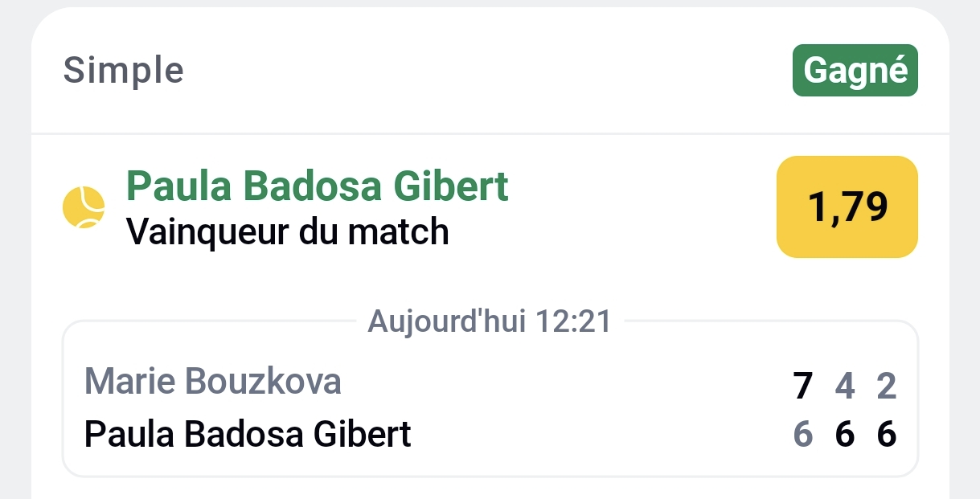Open the Vainqueur du match market
The image size is (980, 499).
point(288,232)
